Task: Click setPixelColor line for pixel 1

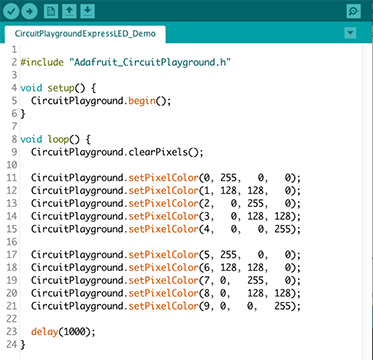Action: [166, 190]
